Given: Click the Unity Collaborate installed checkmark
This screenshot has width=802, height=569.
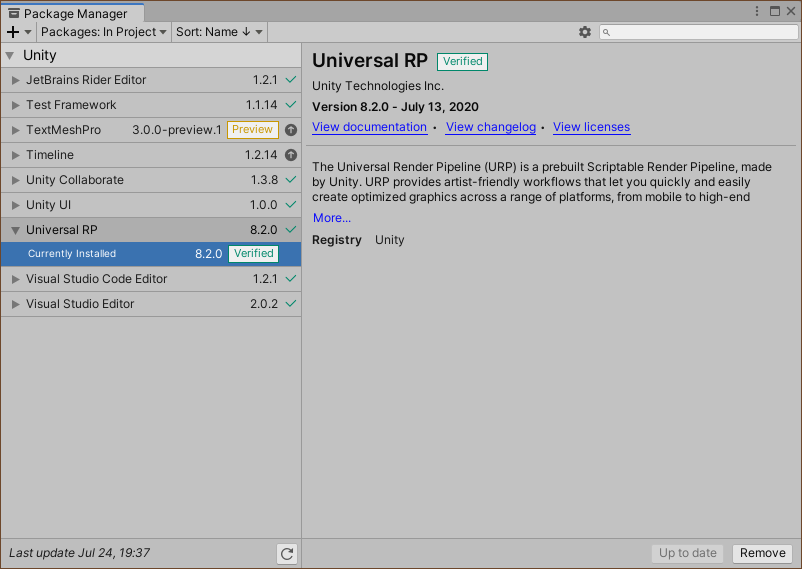Looking at the screenshot, I should click(291, 180).
